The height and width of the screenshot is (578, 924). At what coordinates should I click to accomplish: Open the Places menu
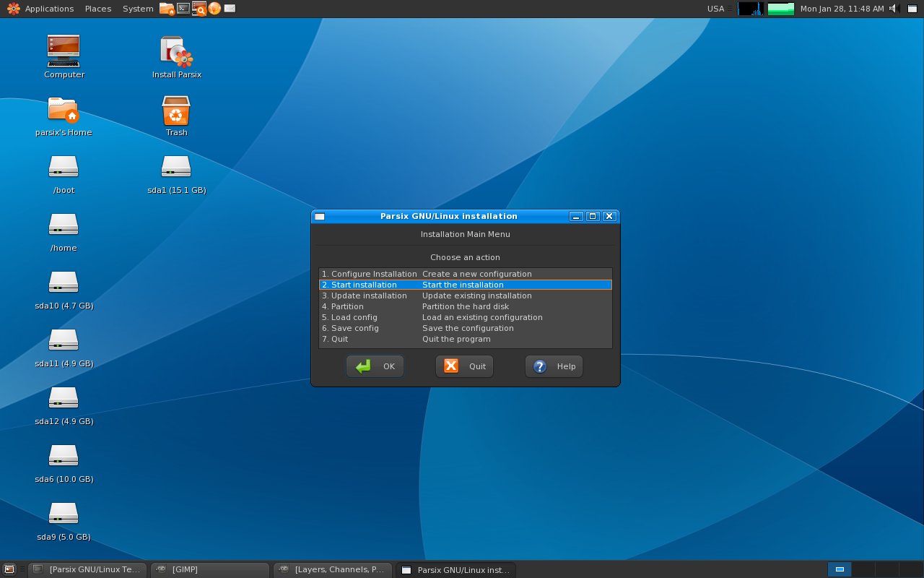97,9
